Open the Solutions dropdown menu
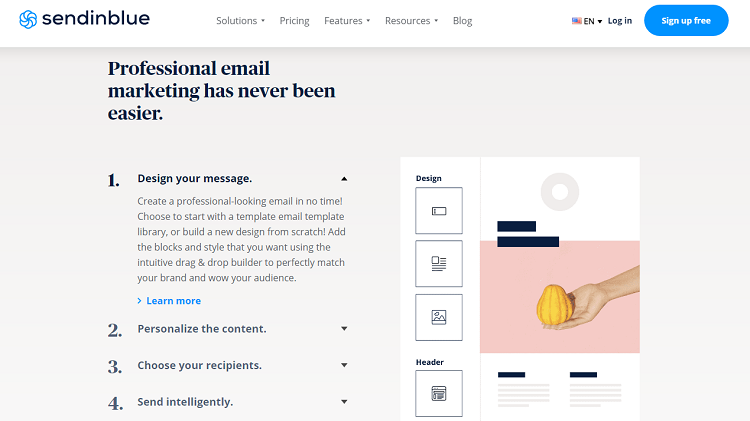Image resolution: width=750 pixels, height=421 pixels. [x=240, y=21]
